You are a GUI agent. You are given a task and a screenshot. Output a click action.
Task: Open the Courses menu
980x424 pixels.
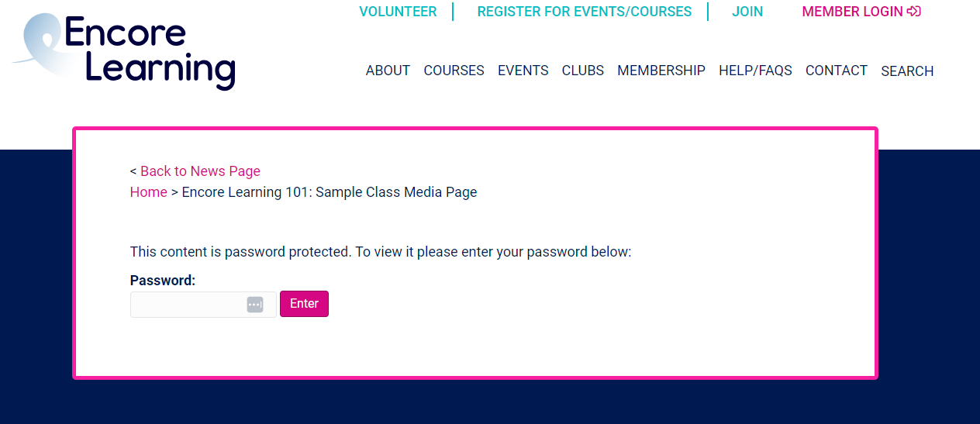click(454, 71)
